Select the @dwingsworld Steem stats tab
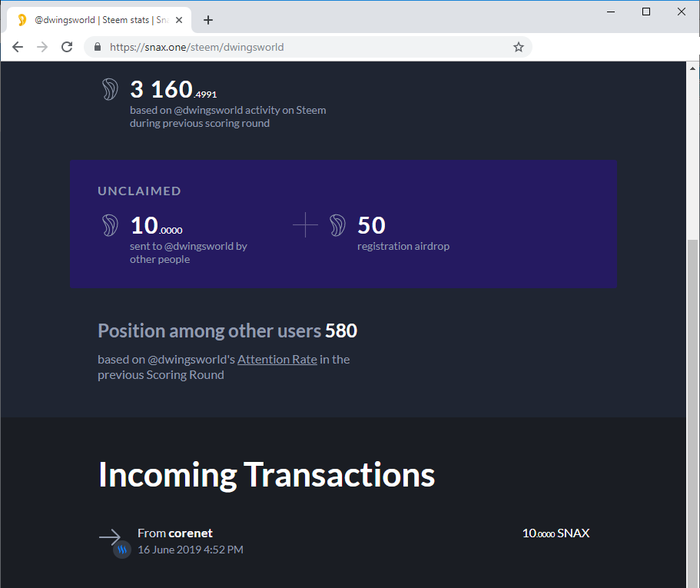Image resolution: width=700 pixels, height=588 pixels. point(99,20)
